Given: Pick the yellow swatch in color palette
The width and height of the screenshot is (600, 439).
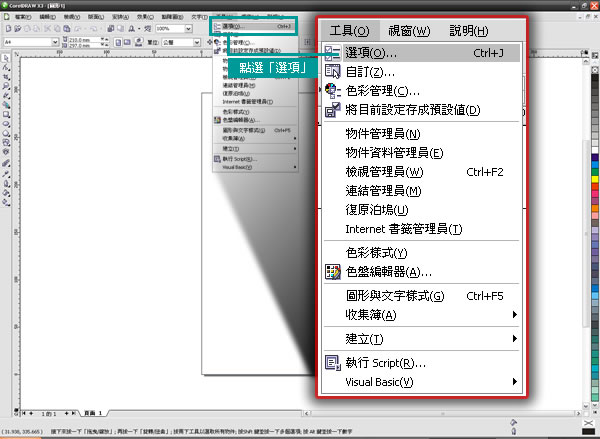Looking at the screenshot, I should [595, 179].
